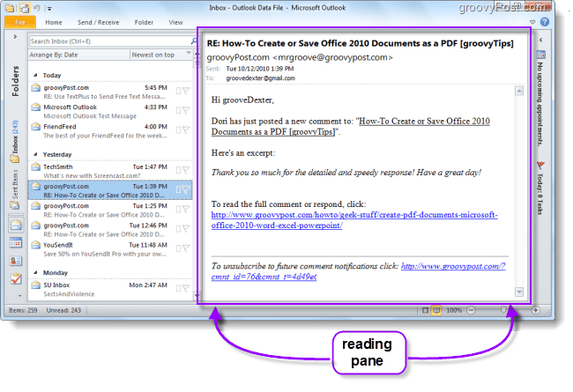This screenshot has height=392, width=573.
Task: Flag the selected Tue 1:39 PM message
Action: [x=186, y=189]
